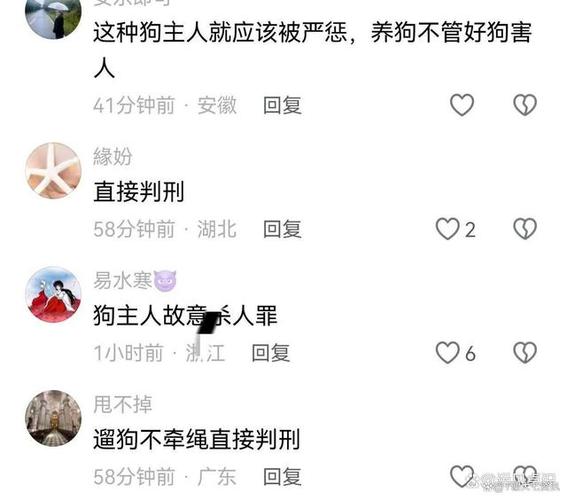Select comment text 狗主人故意杀人罪
567x500 pixels.
click(185, 316)
